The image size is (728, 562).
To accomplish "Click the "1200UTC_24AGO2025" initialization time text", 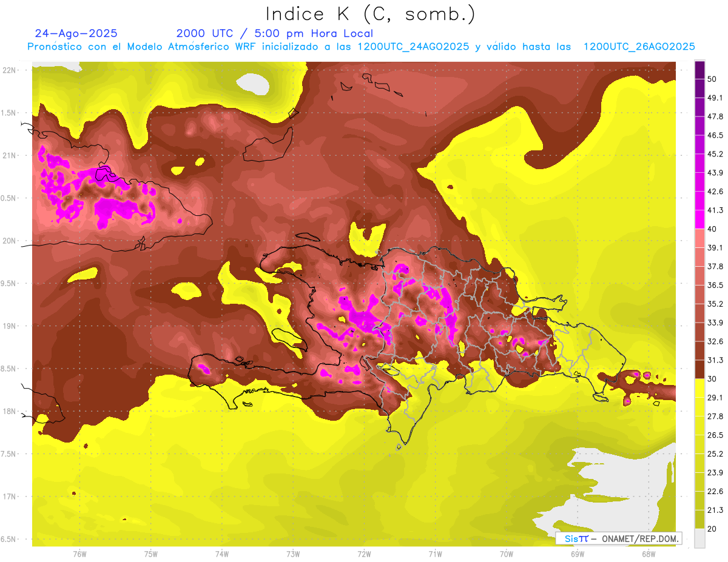I will (413, 47).
